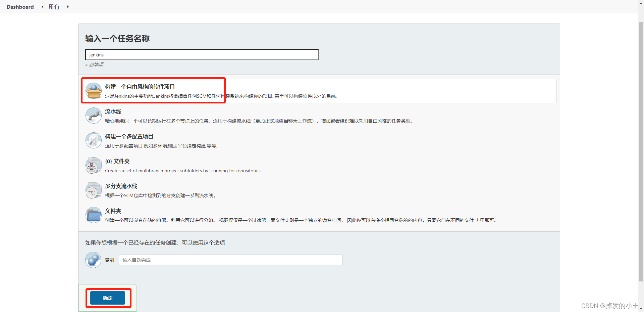
Task: Click the 流水线 description text
Action: (260, 121)
